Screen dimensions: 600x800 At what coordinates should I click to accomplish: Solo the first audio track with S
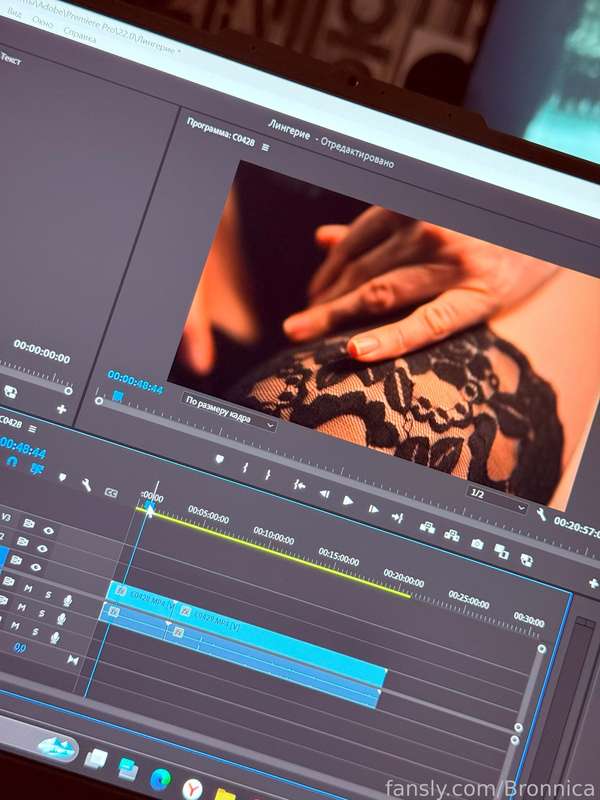[x=48, y=594]
